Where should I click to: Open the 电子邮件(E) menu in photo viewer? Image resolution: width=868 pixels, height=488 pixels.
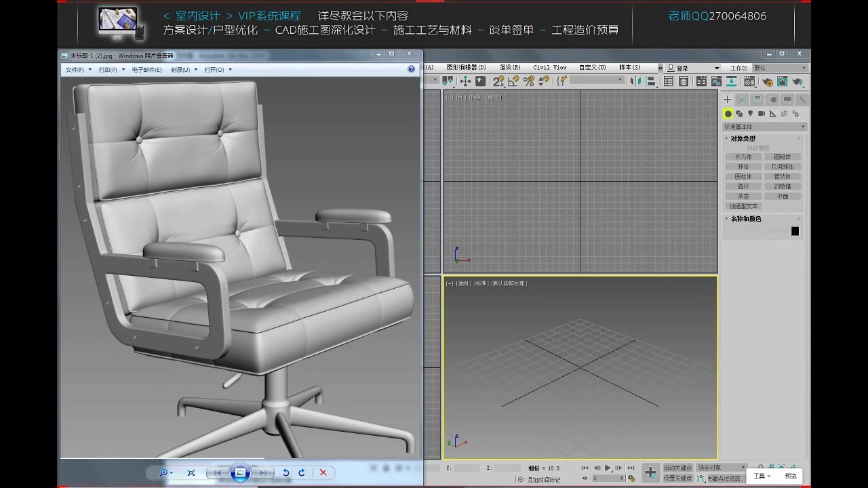pyautogui.click(x=146, y=70)
